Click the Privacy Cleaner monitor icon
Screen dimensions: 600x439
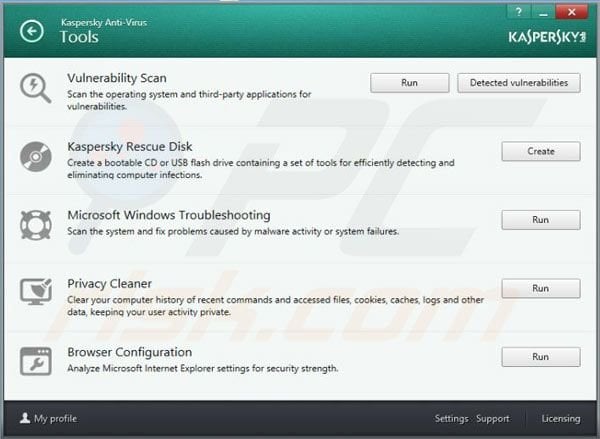[x=36, y=292]
